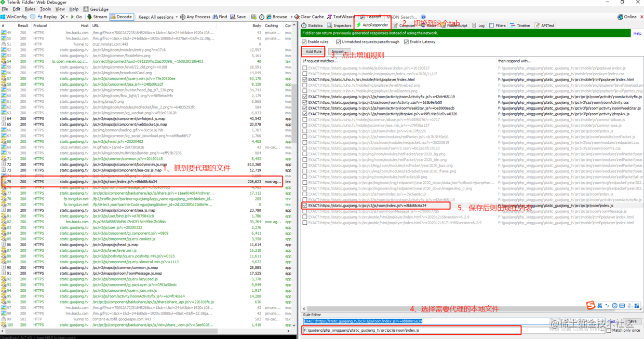644x339 pixels.
Task: Click the Result column header
Action: tap(23, 25)
